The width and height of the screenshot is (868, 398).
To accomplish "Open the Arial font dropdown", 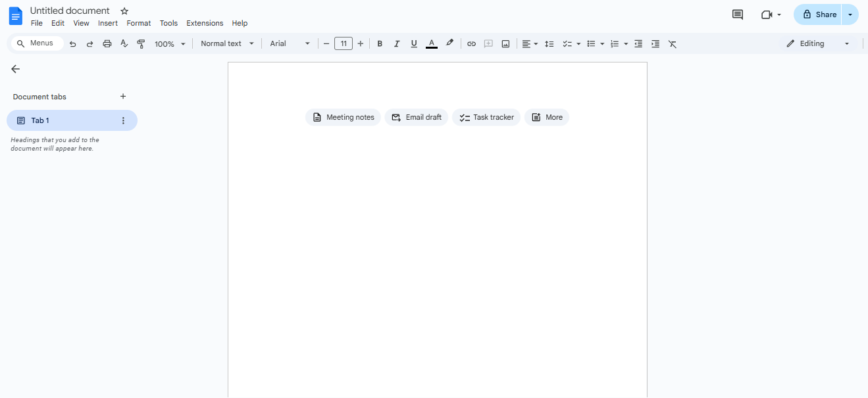I will coord(290,44).
